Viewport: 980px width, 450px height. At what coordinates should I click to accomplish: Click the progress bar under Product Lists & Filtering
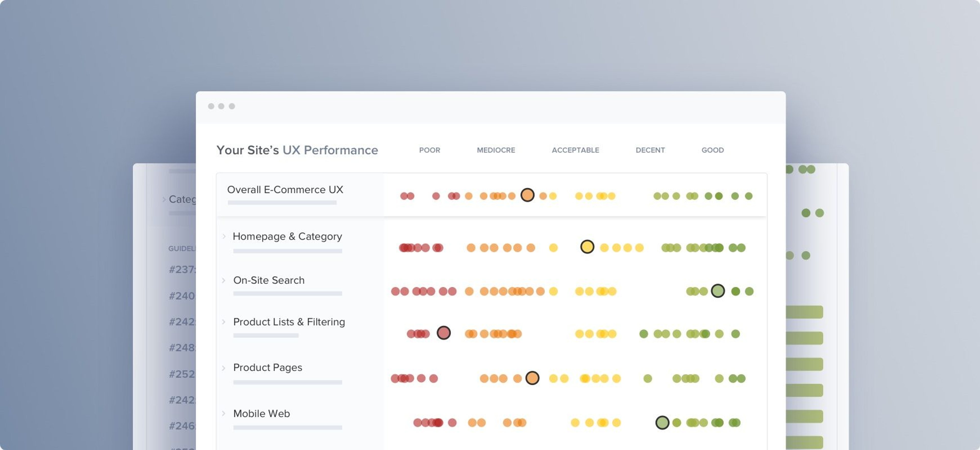point(266,335)
